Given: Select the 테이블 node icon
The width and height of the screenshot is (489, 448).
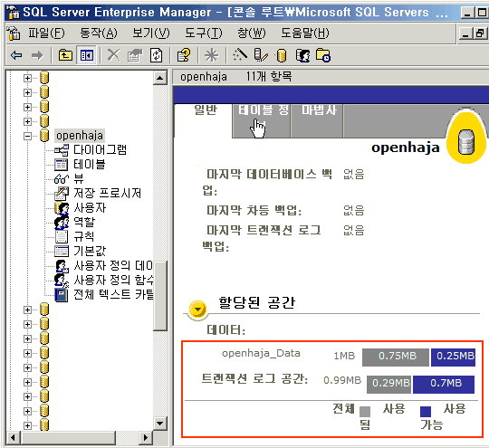Looking at the screenshot, I should pyautogui.click(x=62, y=165).
